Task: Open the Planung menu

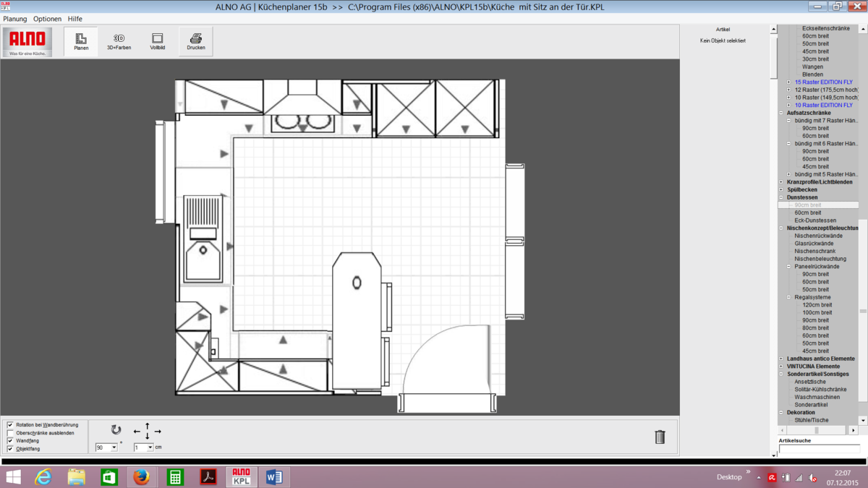Action: [15, 19]
